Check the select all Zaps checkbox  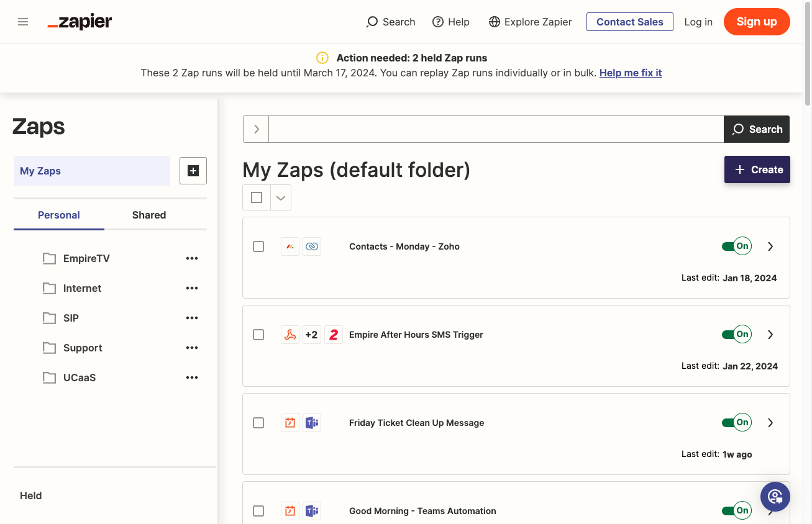pyautogui.click(x=257, y=197)
